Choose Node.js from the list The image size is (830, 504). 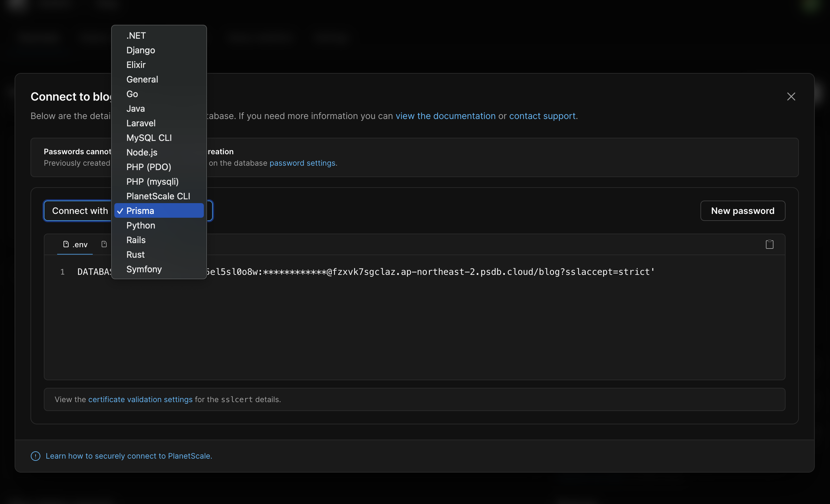[142, 153]
